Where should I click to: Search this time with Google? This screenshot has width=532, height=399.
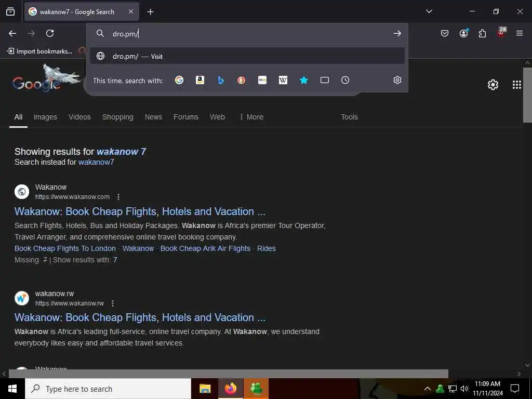click(x=179, y=80)
